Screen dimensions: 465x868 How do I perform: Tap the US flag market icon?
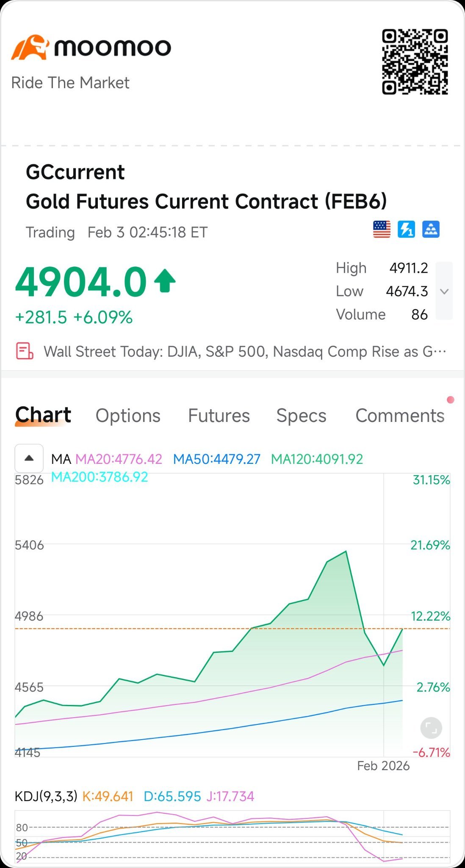[x=382, y=230]
